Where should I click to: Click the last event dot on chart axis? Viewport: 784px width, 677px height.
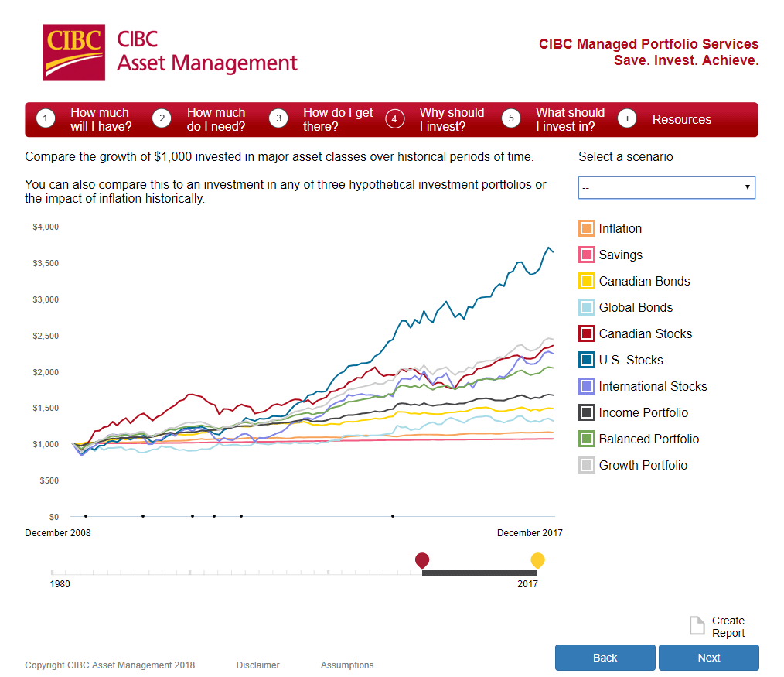coord(393,516)
